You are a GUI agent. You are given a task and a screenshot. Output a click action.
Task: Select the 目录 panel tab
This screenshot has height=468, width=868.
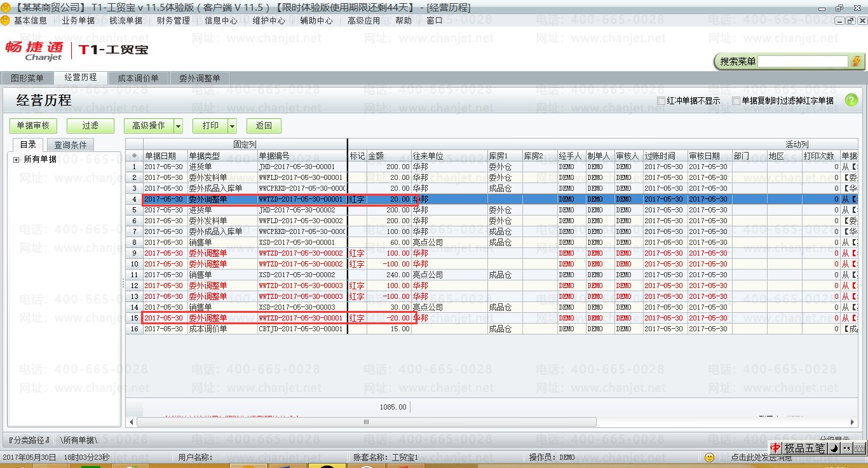[x=28, y=145]
